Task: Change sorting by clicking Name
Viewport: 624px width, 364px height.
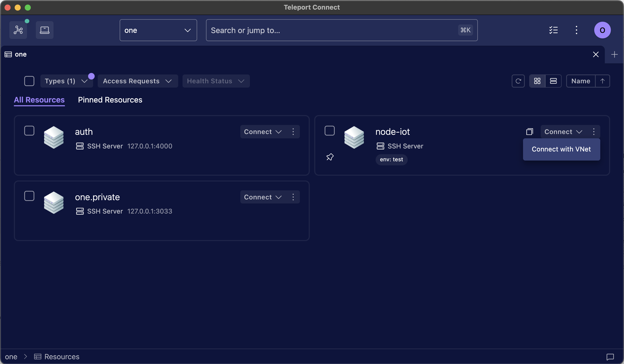Action: pos(581,81)
